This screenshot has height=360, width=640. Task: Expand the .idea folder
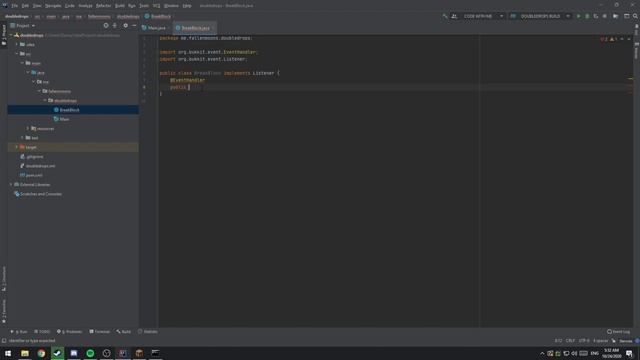click(x=17, y=44)
